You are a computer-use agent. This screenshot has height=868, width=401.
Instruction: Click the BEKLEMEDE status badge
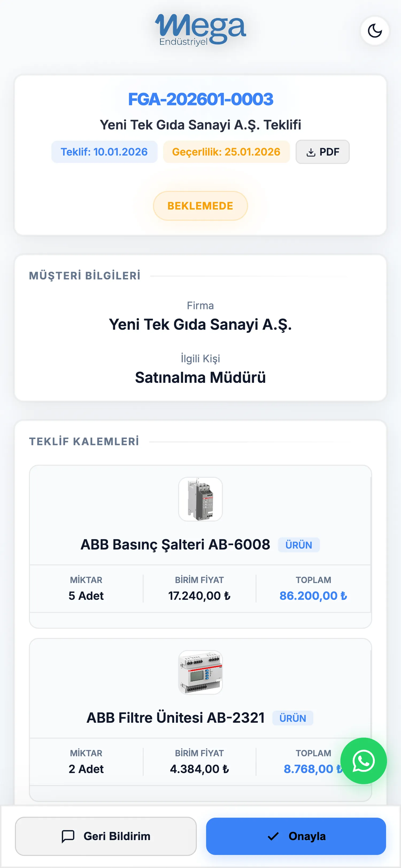tap(200, 206)
